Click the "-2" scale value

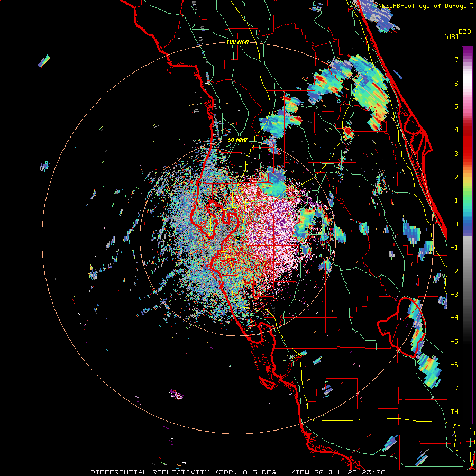coord(454,271)
